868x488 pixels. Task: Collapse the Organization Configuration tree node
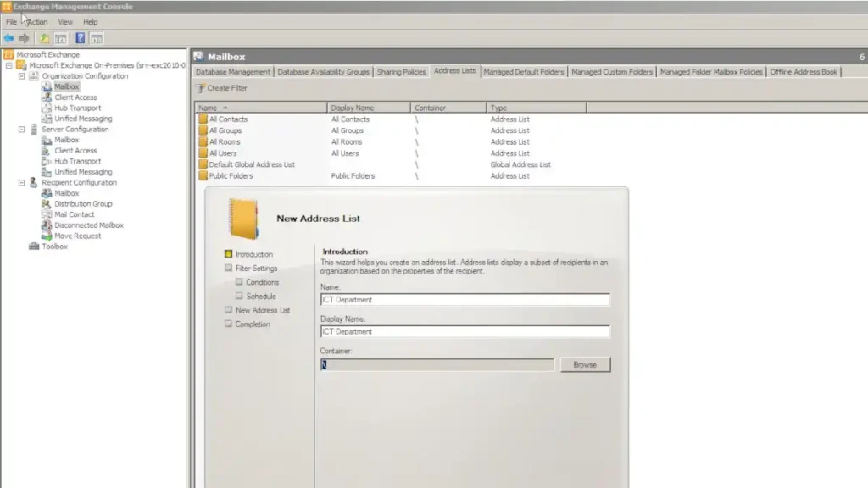pyautogui.click(x=21, y=75)
